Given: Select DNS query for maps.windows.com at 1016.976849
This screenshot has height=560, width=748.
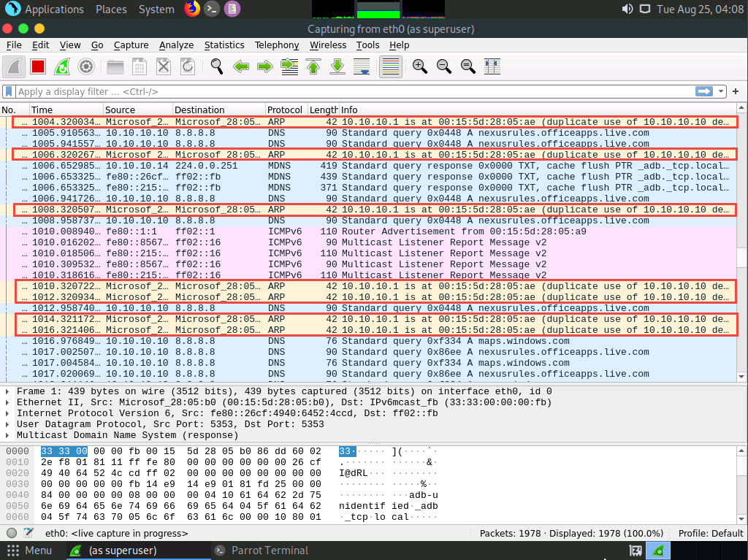Looking at the screenshot, I should [x=368, y=341].
